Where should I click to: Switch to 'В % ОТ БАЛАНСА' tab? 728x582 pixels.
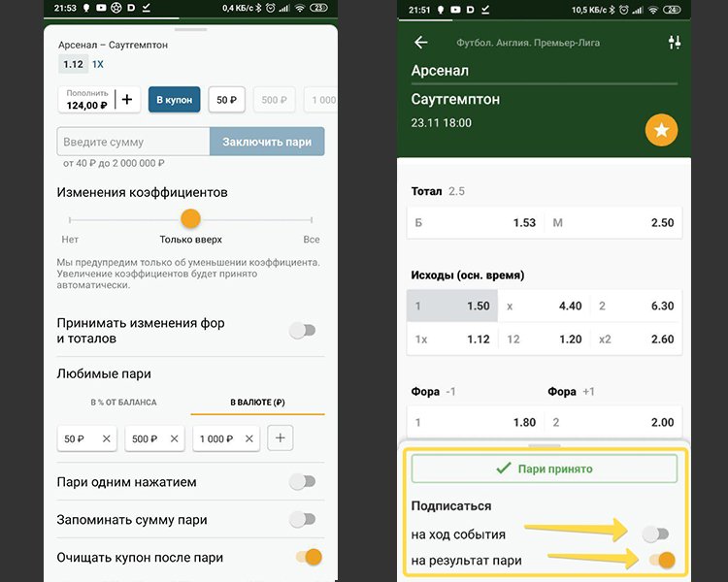click(x=123, y=403)
